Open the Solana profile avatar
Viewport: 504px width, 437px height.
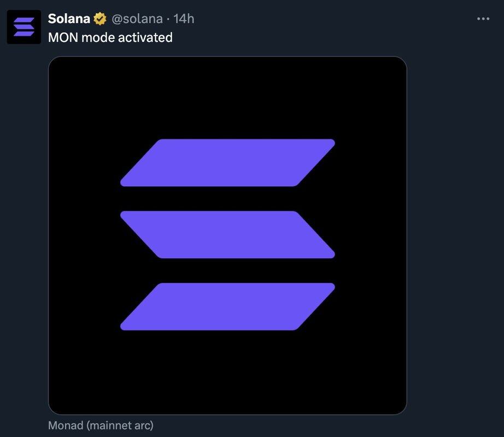(24, 27)
